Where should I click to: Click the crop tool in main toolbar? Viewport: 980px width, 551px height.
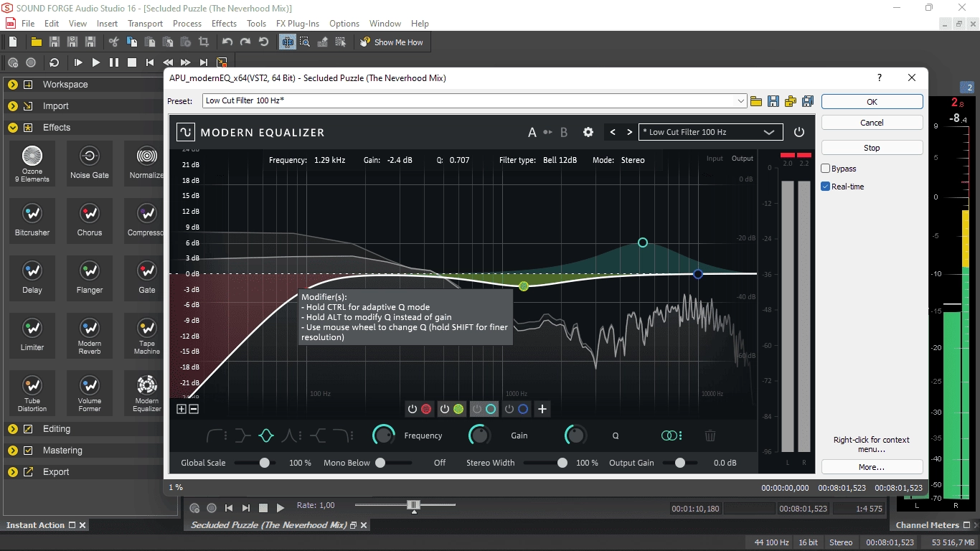(204, 42)
